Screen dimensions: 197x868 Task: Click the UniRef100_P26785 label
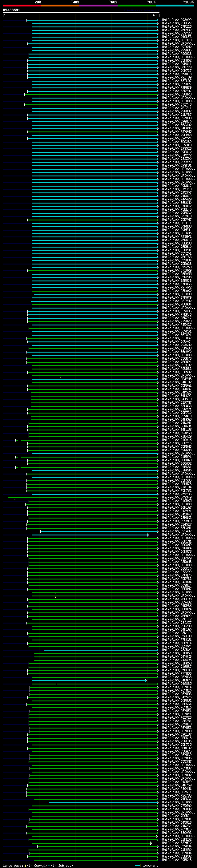tap(177, 796)
